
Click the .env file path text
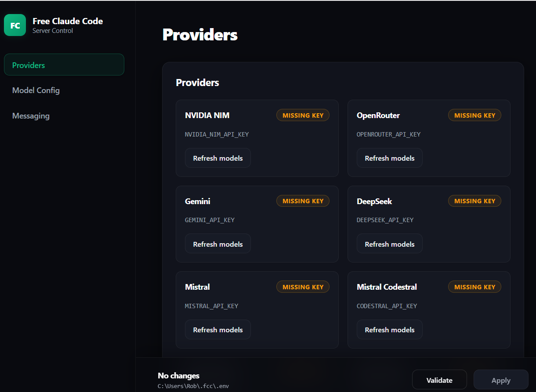pyautogui.click(x=193, y=386)
